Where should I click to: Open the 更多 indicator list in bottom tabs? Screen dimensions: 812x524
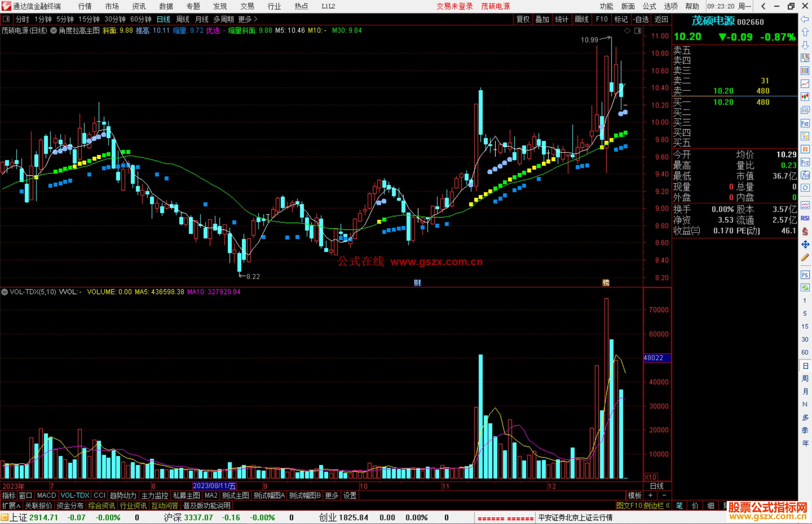click(x=331, y=495)
